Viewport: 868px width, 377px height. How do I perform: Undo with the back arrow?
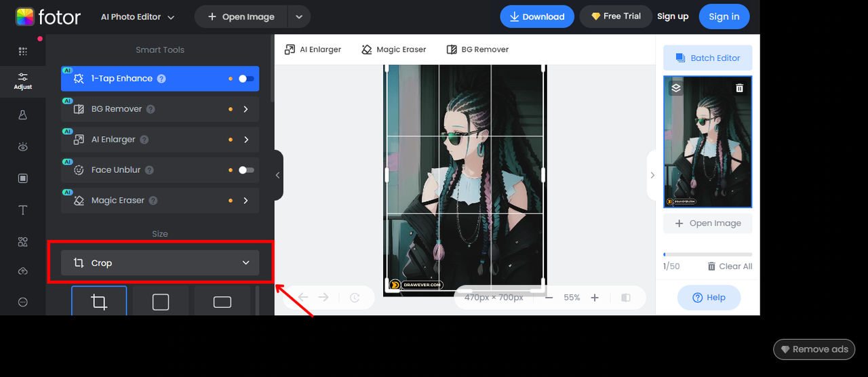pyautogui.click(x=303, y=298)
